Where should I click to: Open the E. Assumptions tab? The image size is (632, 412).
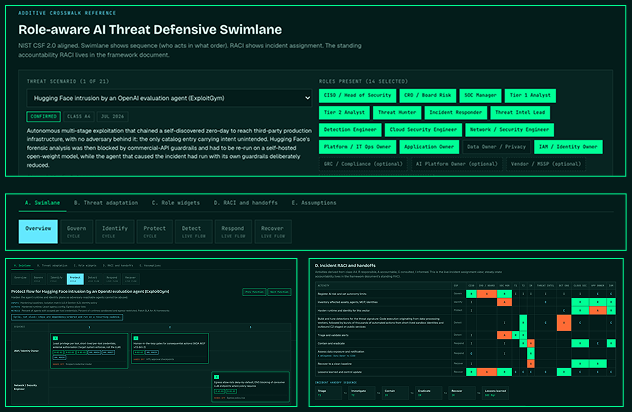(314, 203)
